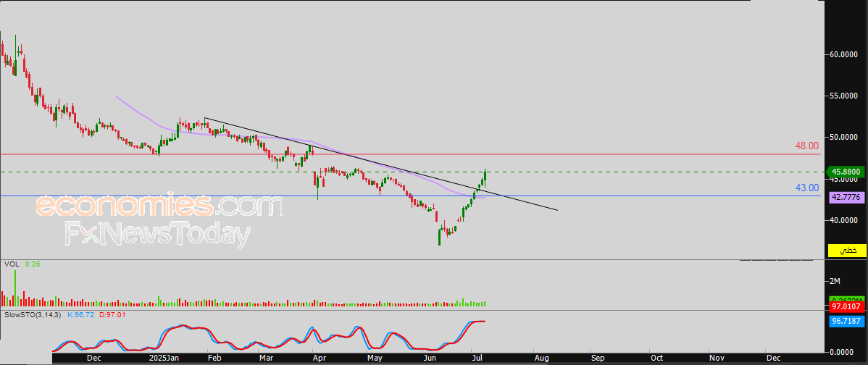Click the Jun date axis label
Screen dimensions: 868x365
coord(430,358)
